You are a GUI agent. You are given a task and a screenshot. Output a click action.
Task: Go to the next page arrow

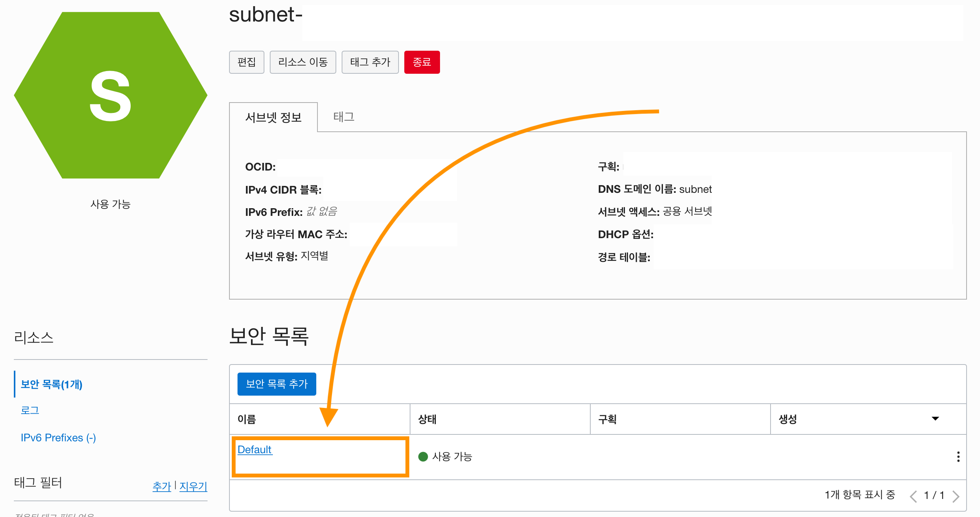(x=956, y=496)
